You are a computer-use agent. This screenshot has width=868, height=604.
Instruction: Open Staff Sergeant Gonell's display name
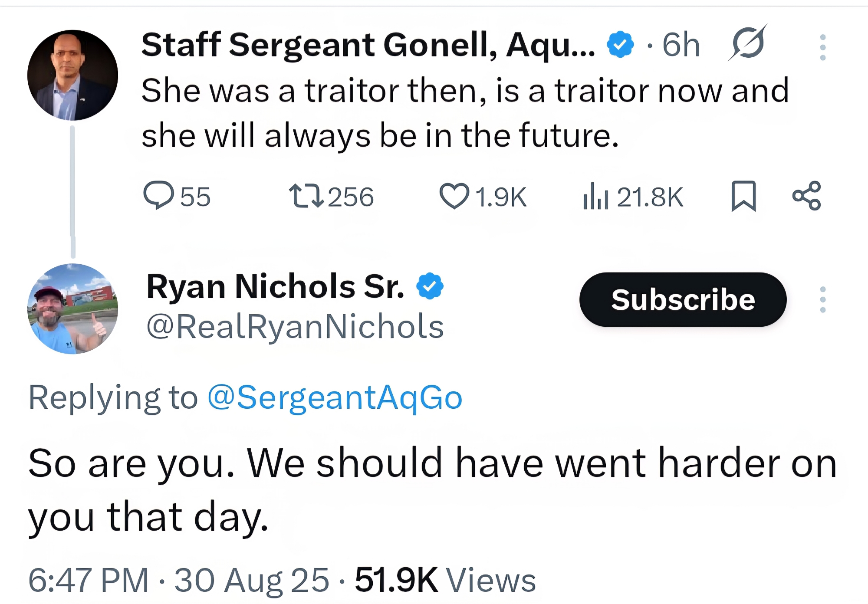(368, 45)
